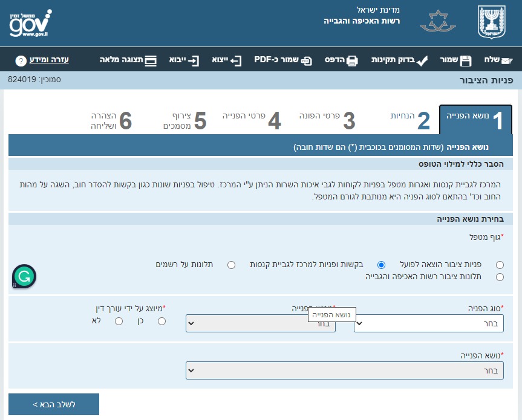Click the בחירת נושא הפנייה section heading

coord(470,219)
